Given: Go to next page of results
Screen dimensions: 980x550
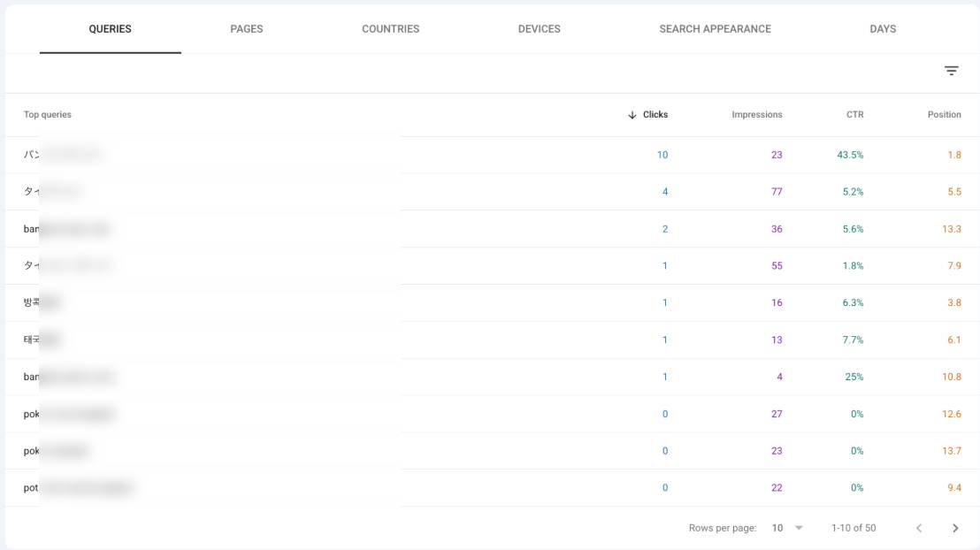Looking at the screenshot, I should pyautogui.click(x=955, y=528).
